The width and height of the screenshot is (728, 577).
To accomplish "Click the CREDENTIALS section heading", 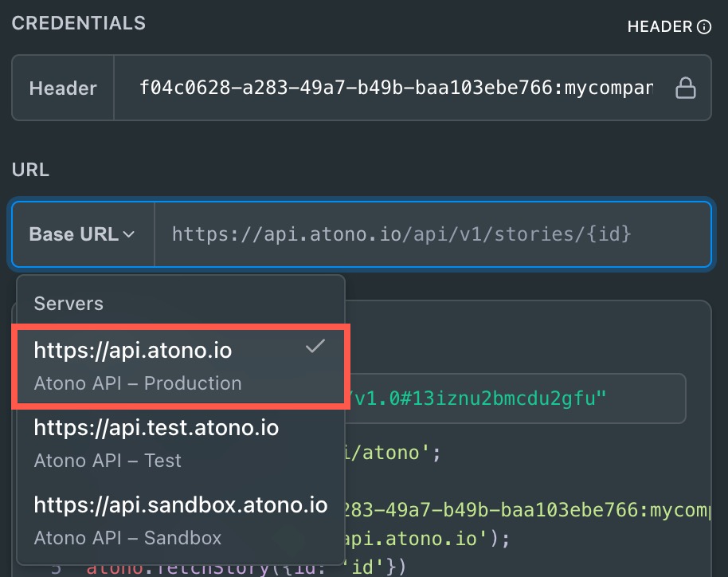I will point(79,23).
